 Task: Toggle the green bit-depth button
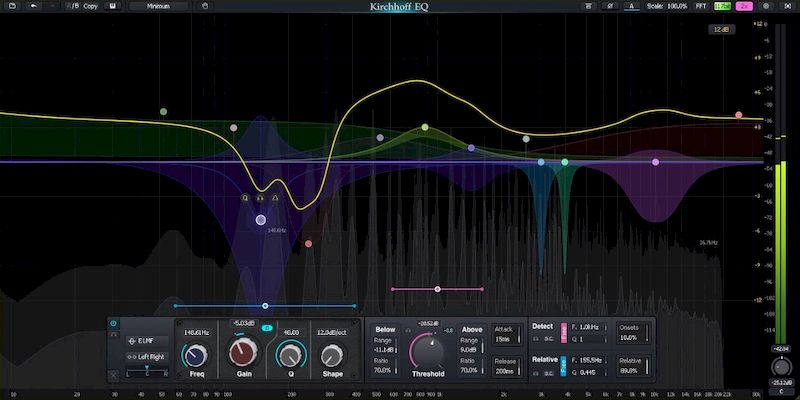coord(722,6)
